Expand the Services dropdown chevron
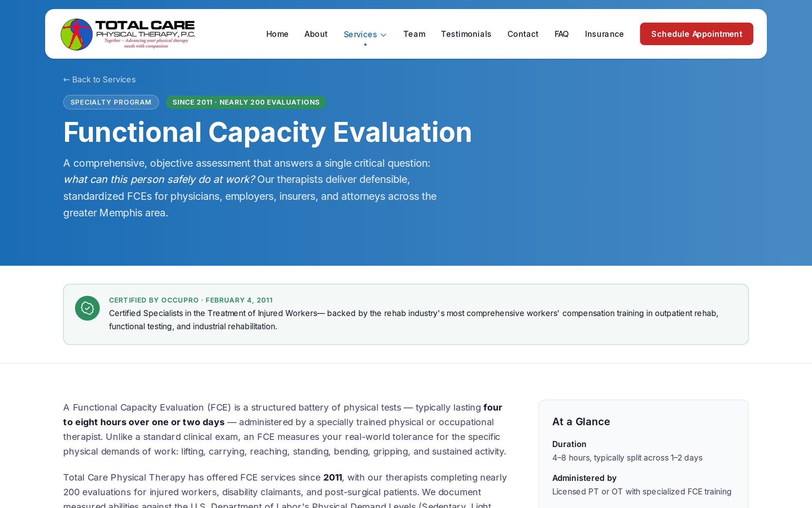This screenshot has height=508, width=812. coord(383,35)
